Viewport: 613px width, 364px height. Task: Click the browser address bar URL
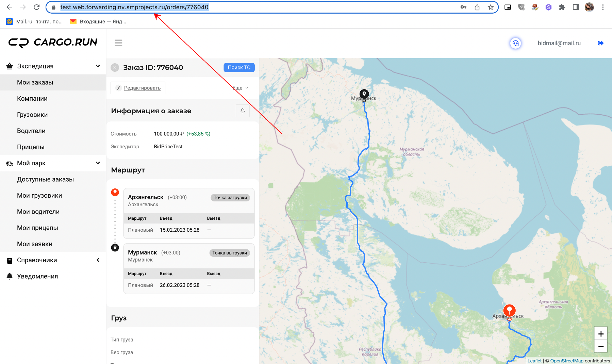(134, 7)
